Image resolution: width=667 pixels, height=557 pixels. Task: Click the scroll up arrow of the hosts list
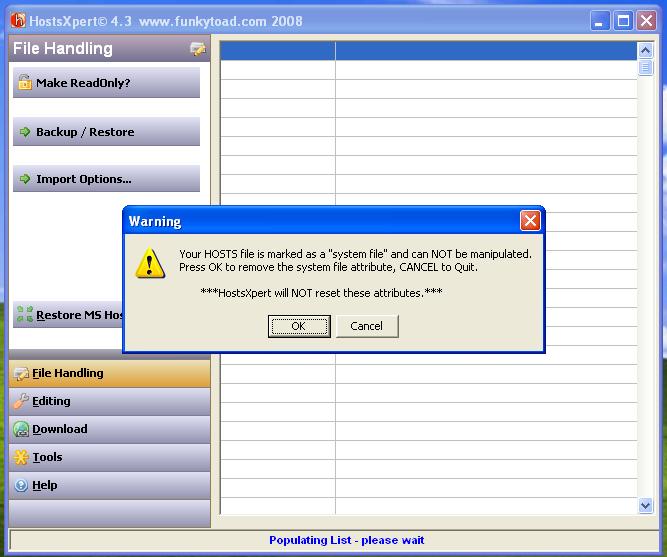[645, 50]
